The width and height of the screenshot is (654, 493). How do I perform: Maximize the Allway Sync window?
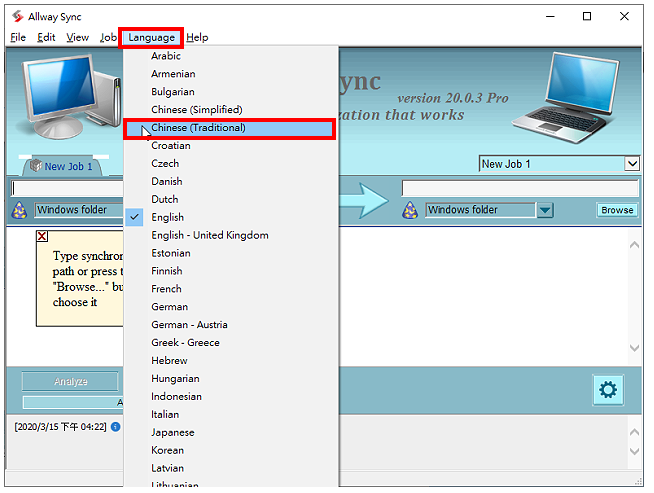pos(587,16)
